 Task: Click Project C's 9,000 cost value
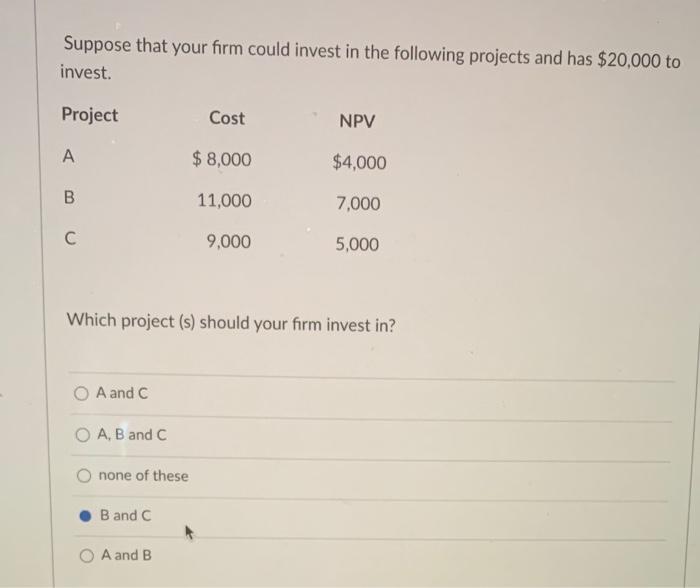pyautogui.click(x=229, y=242)
